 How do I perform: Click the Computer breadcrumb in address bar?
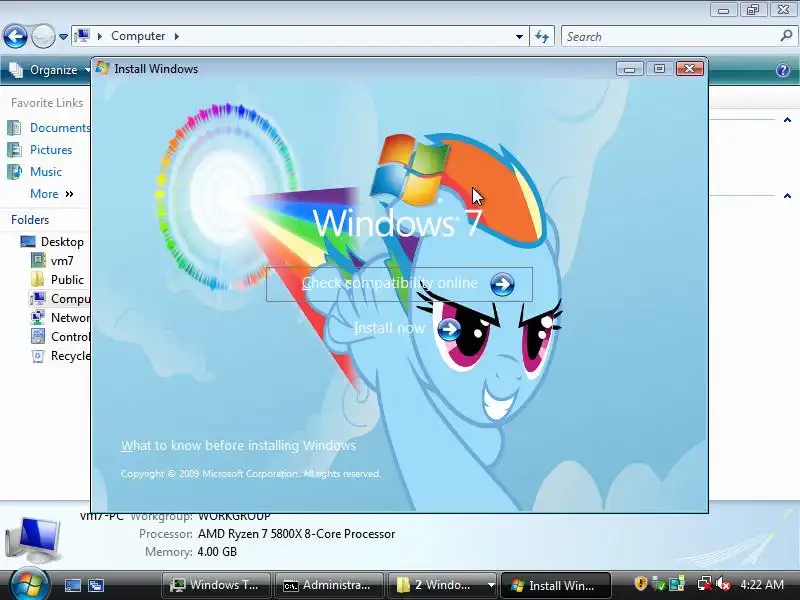pyautogui.click(x=138, y=36)
